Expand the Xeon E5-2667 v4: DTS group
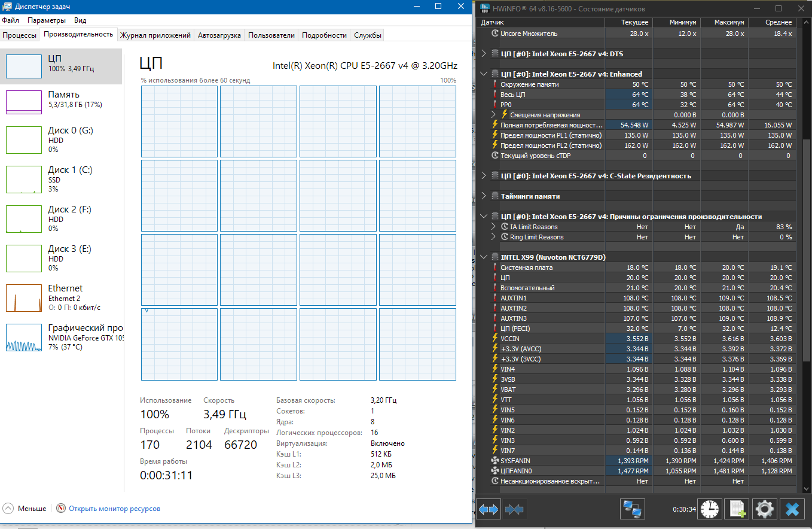The height and width of the screenshot is (529, 812). pyautogui.click(x=484, y=54)
